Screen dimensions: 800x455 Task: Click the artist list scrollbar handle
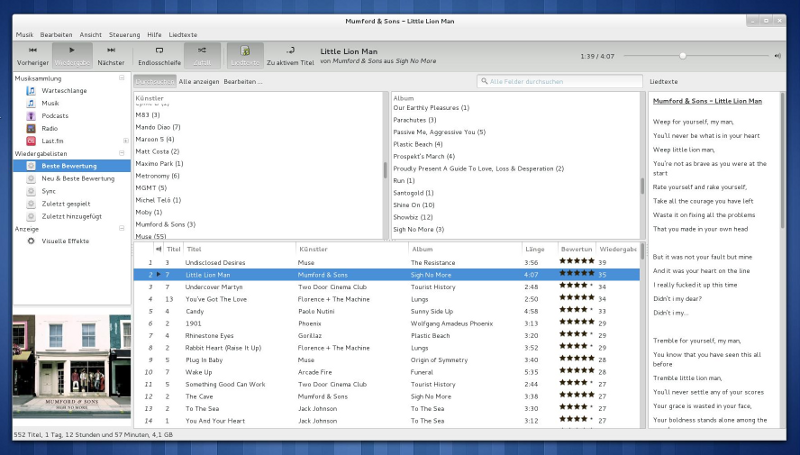(385, 170)
